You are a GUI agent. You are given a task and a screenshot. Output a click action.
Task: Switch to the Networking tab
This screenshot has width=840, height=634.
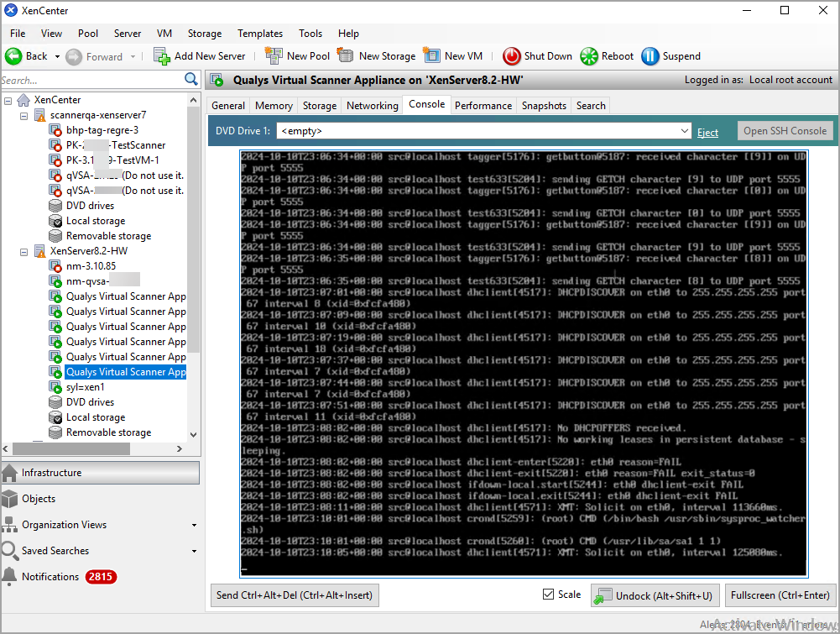(373, 106)
